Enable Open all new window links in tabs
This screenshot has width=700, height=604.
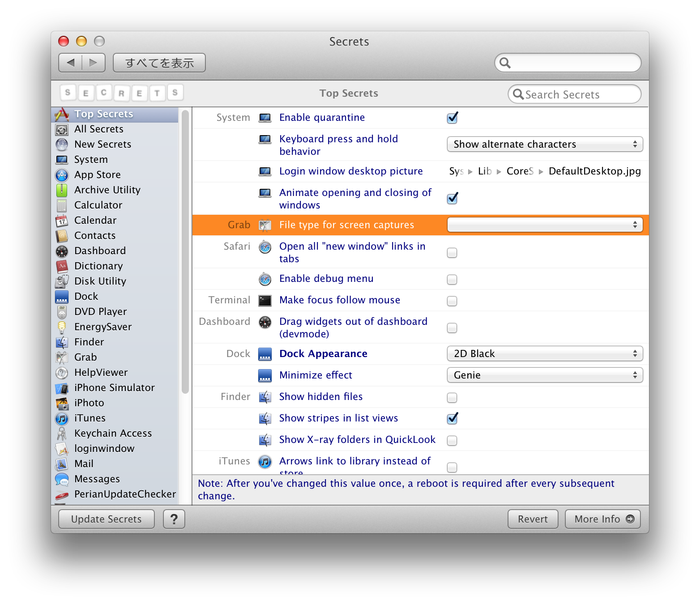coord(452,253)
